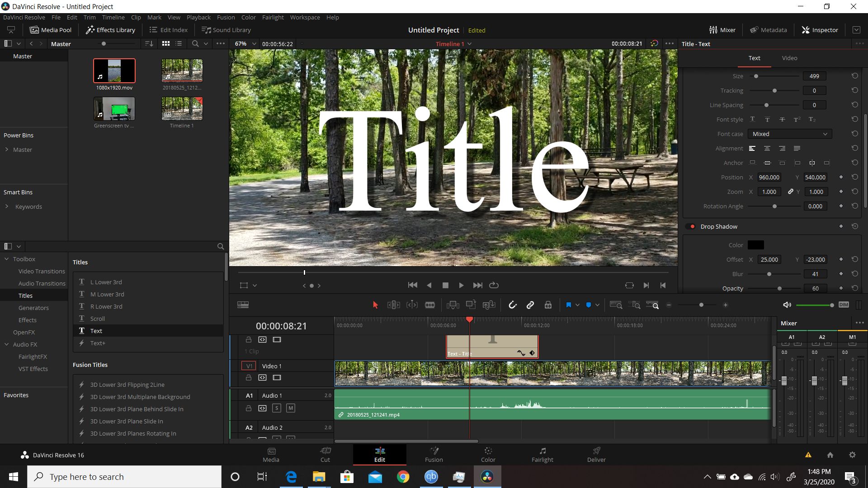
Task: Click the Replace Clip icon
Action: click(489, 305)
